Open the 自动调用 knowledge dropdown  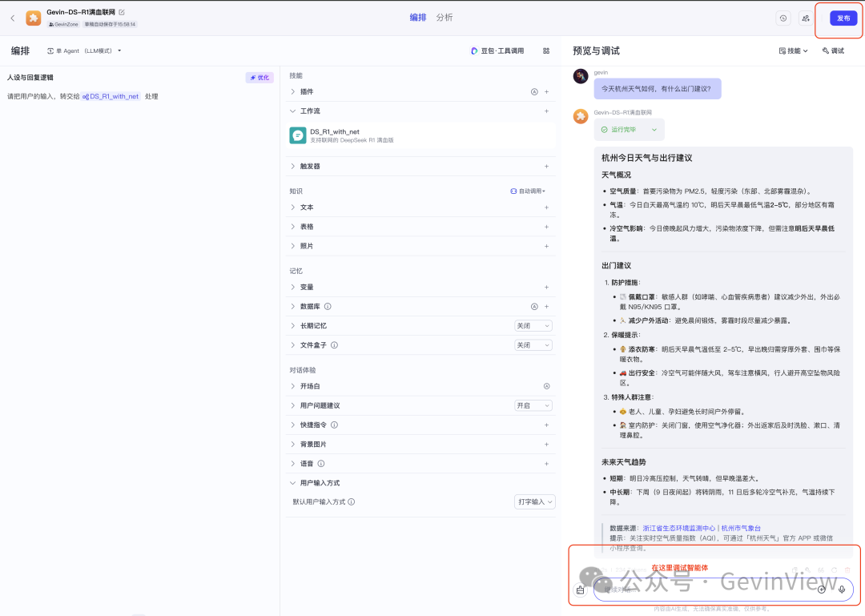click(x=528, y=191)
